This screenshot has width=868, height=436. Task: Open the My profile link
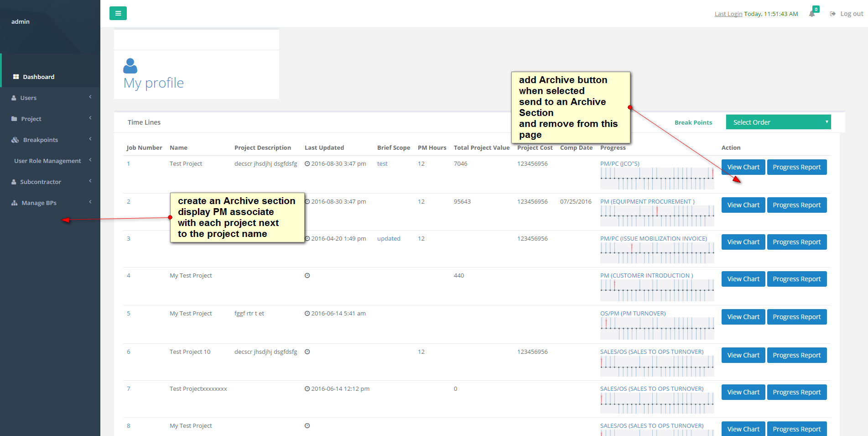154,83
